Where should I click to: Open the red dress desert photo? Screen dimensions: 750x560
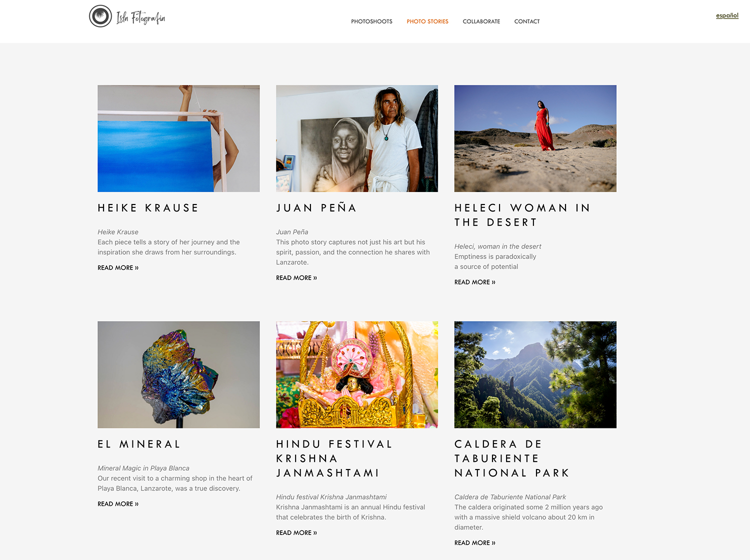point(535,138)
